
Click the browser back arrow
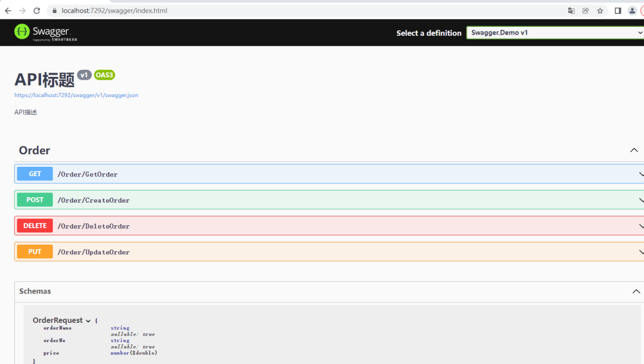pos(8,11)
